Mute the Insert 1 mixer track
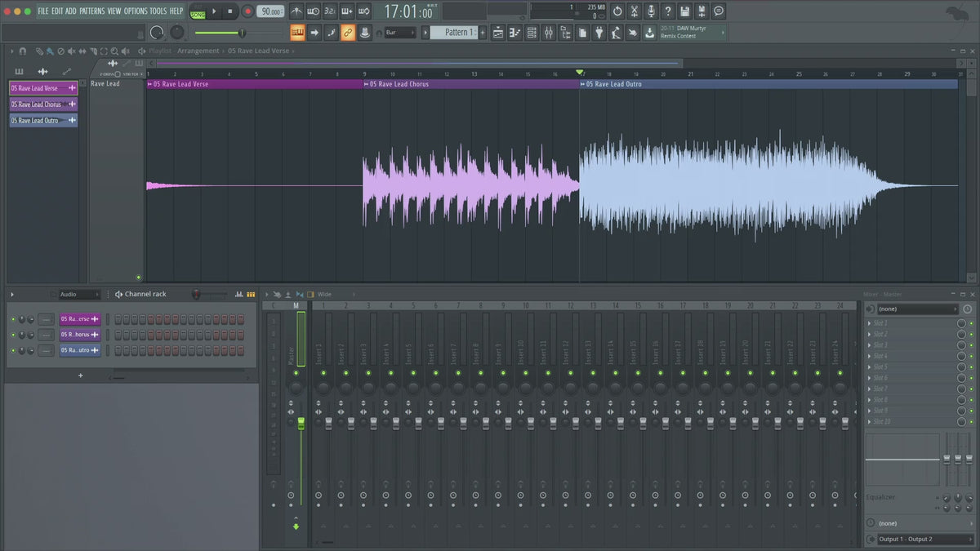Image resolution: width=980 pixels, height=551 pixels. pyautogui.click(x=323, y=373)
